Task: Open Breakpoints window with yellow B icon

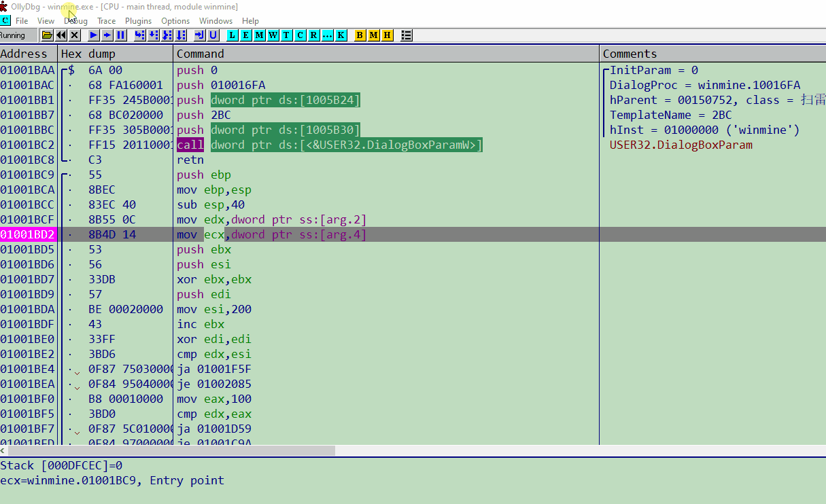Action: tap(360, 35)
